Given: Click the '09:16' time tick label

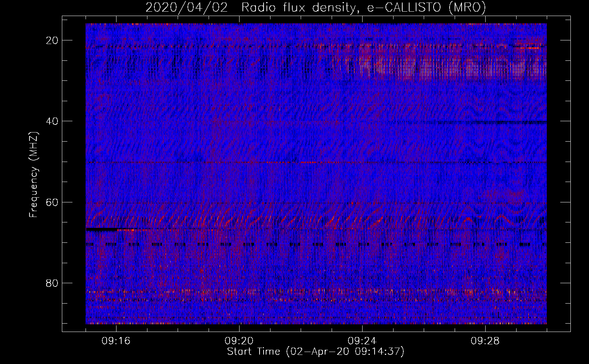Looking at the screenshot, I should coord(116,341).
